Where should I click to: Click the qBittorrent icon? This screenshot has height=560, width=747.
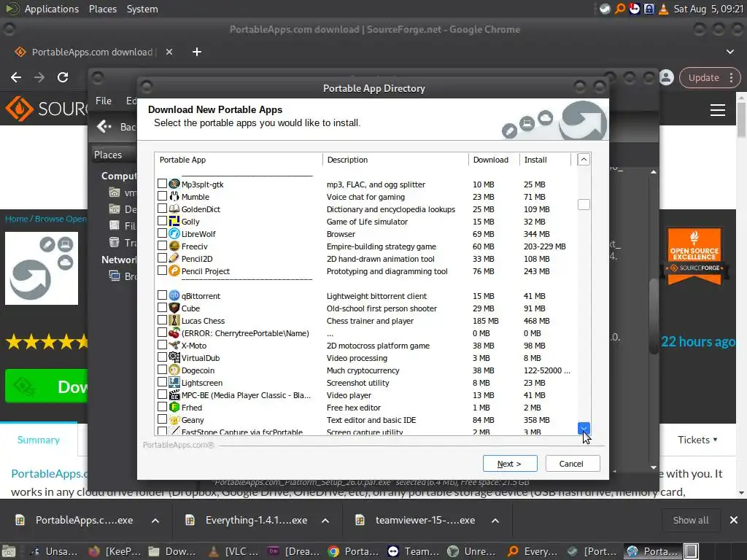pyautogui.click(x=174, y=295)
